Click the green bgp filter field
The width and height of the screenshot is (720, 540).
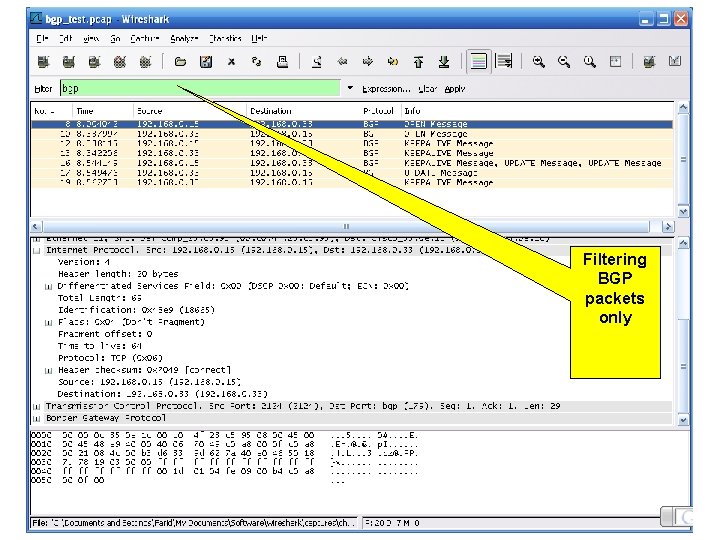[200, 88]
